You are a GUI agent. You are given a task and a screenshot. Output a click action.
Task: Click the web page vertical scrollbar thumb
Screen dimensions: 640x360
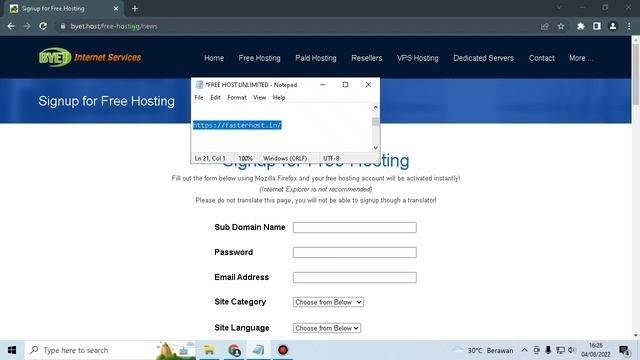tap(636, 73)
